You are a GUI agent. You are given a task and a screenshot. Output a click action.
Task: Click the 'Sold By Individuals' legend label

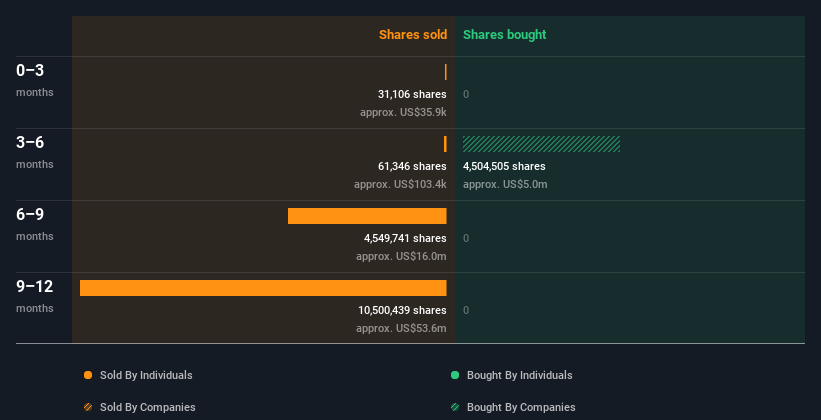pos(146,375)
